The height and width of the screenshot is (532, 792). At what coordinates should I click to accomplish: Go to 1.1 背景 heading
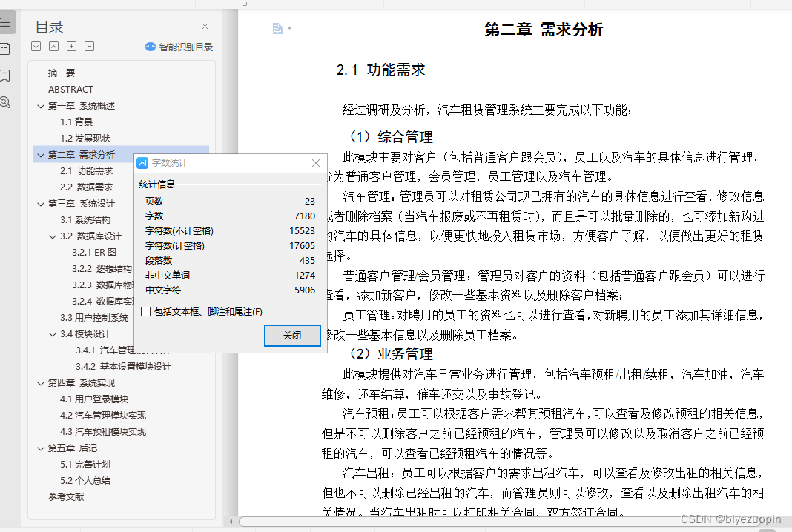tap(76, 122)
